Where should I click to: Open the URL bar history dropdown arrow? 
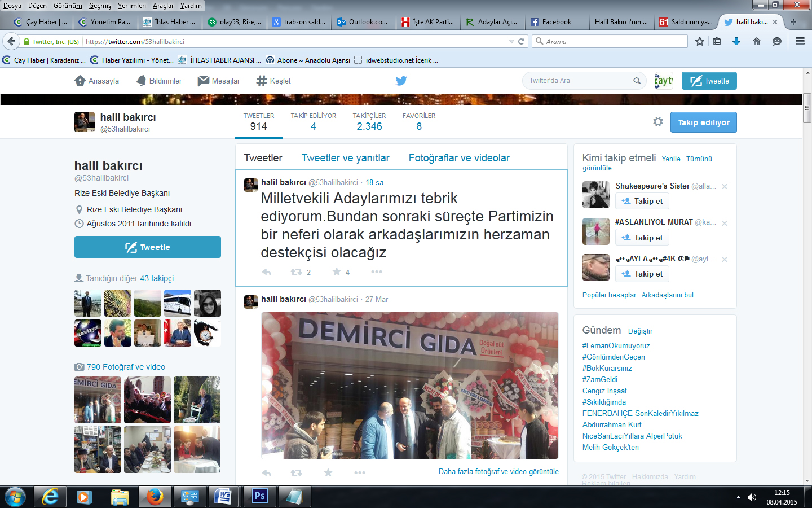click(x=511, y=41)
